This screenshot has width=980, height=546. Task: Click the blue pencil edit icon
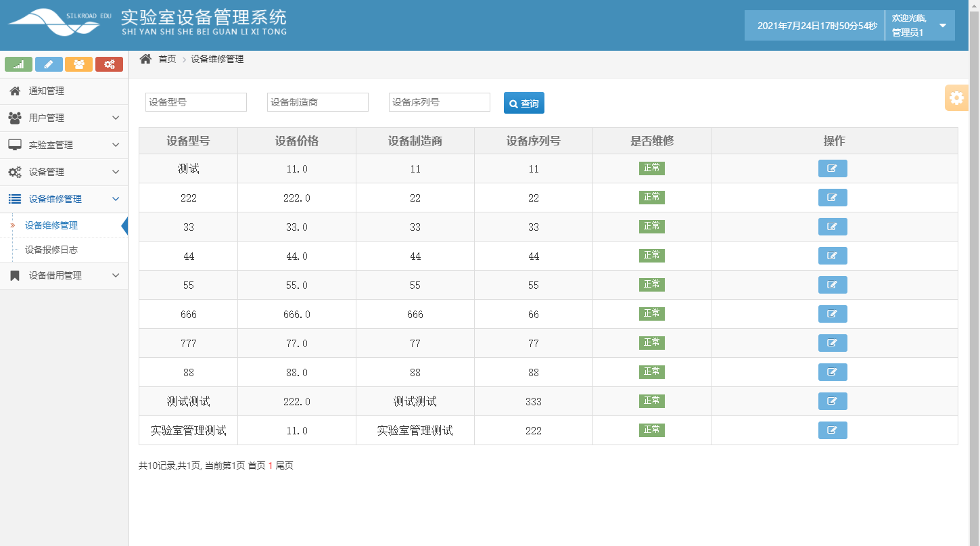[49, 64]
